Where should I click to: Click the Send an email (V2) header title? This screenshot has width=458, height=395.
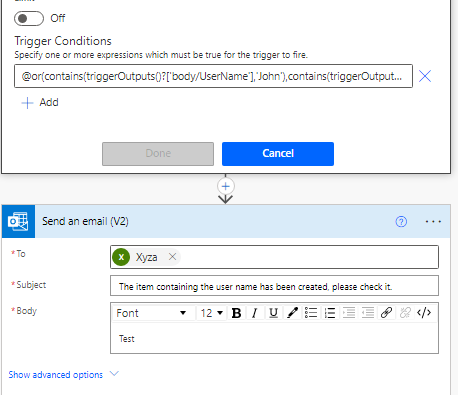85,221
